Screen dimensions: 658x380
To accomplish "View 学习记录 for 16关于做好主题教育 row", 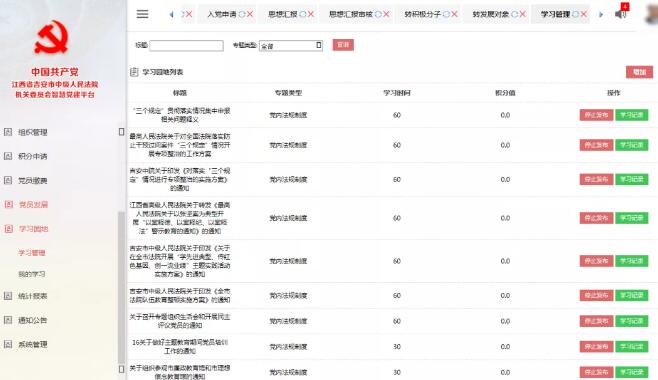I will [x=632, y=347].
